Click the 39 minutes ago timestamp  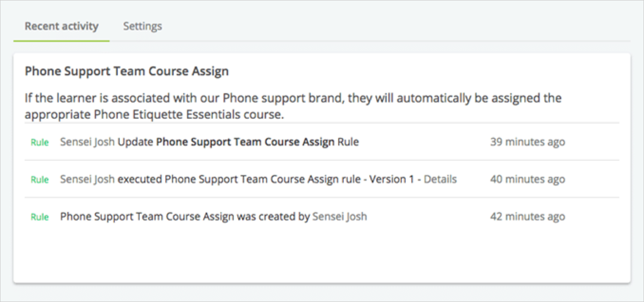[x=527, y=142]
